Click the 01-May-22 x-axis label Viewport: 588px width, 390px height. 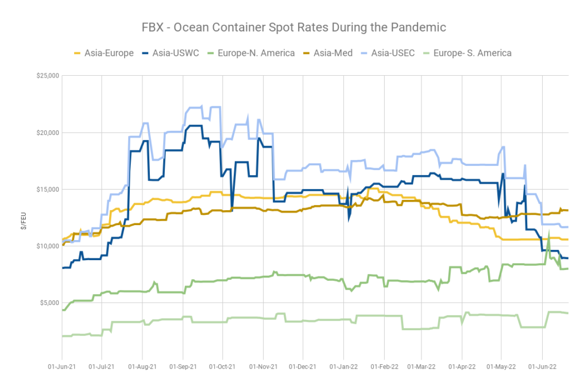click(x=501, y=367)
